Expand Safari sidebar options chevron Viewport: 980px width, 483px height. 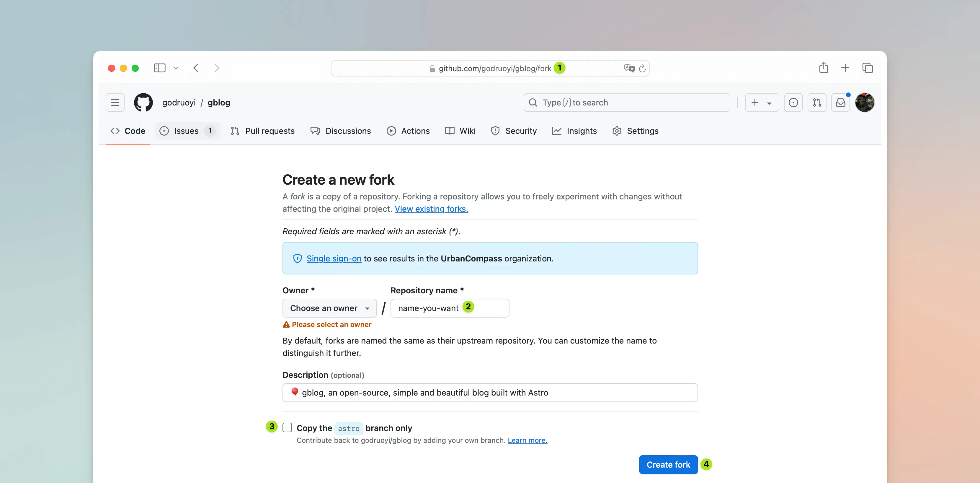176,68
